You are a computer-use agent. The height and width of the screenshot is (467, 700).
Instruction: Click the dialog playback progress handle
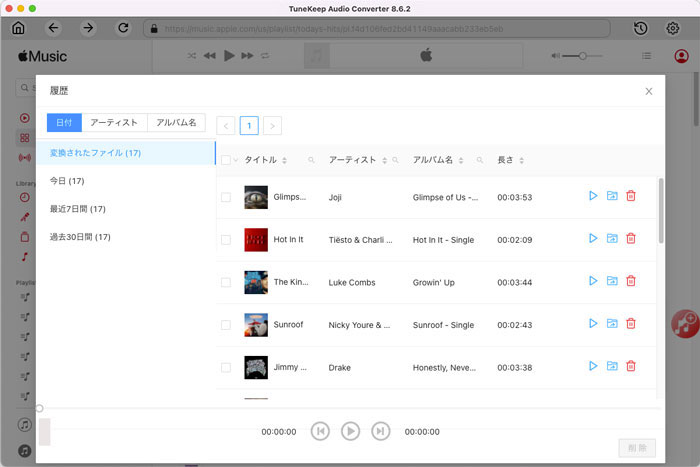(x=39, y=408)
